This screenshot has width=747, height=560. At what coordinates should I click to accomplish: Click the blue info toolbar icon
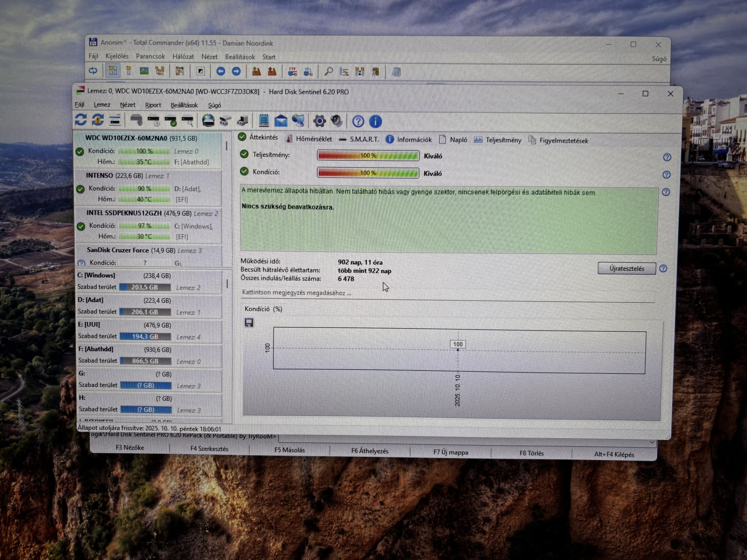click(x=375, y=121)
